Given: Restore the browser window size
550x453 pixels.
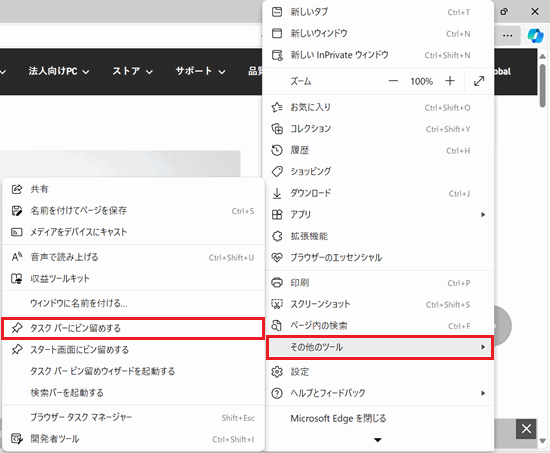Looking at the screenshot, I should pyautogui.click(x=504, y=12).
